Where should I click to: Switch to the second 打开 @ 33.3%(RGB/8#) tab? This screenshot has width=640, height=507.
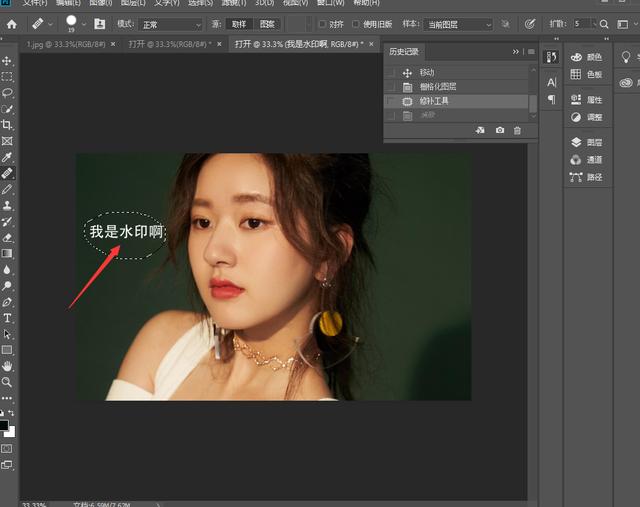170,44
